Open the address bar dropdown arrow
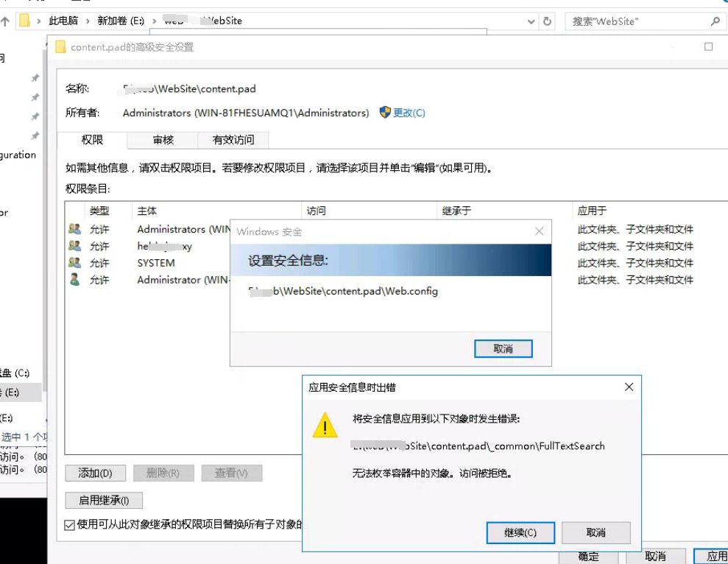The width and height of the screenshot is (728, 564). (x=531, y=21)
